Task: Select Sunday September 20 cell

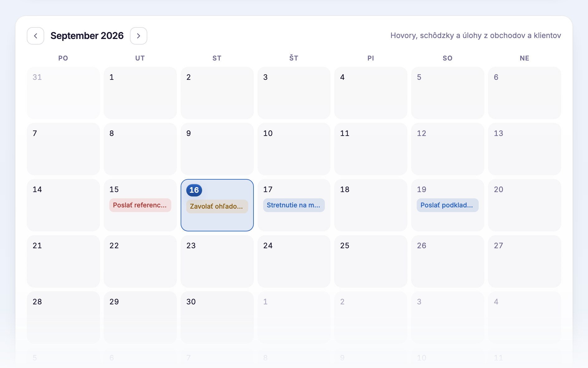Action: pyautogui.click(x=524, y=205)
